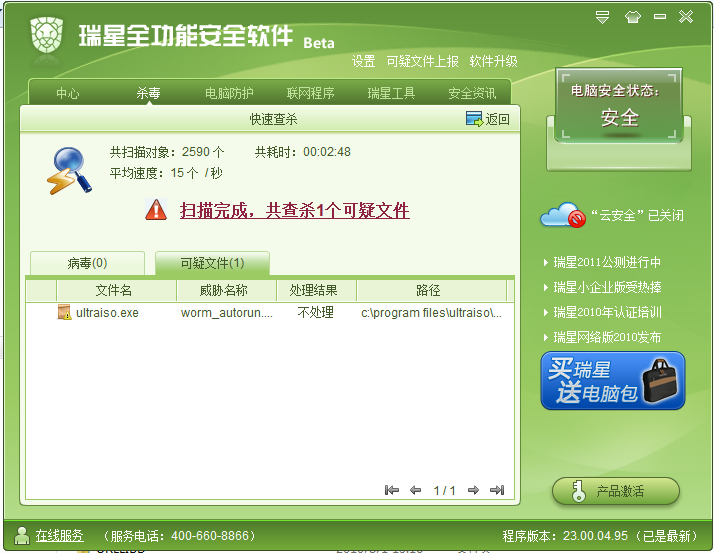Screen dimensions: 714x553
Task: Click the c:\program files\ultraiso path cell
Action: pyautogui.click(x=431, y=313)
